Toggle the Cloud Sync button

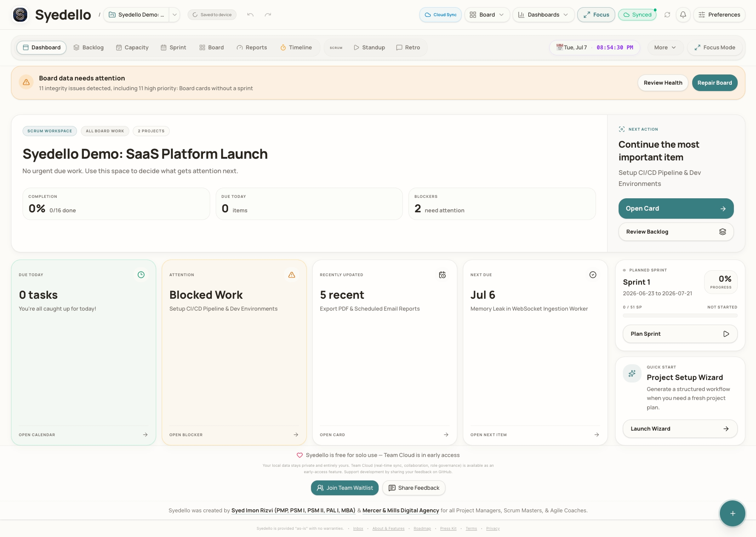[440, 14]
